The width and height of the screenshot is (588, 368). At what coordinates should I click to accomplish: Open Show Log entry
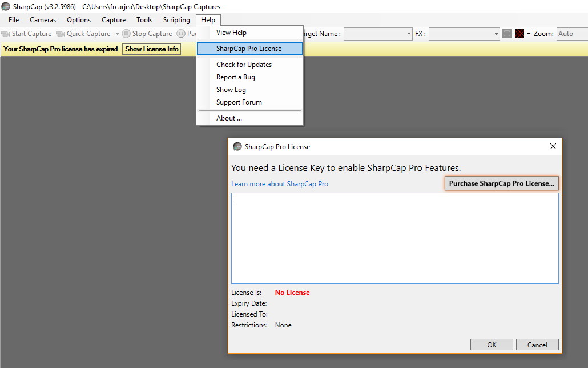click(249, 90)
